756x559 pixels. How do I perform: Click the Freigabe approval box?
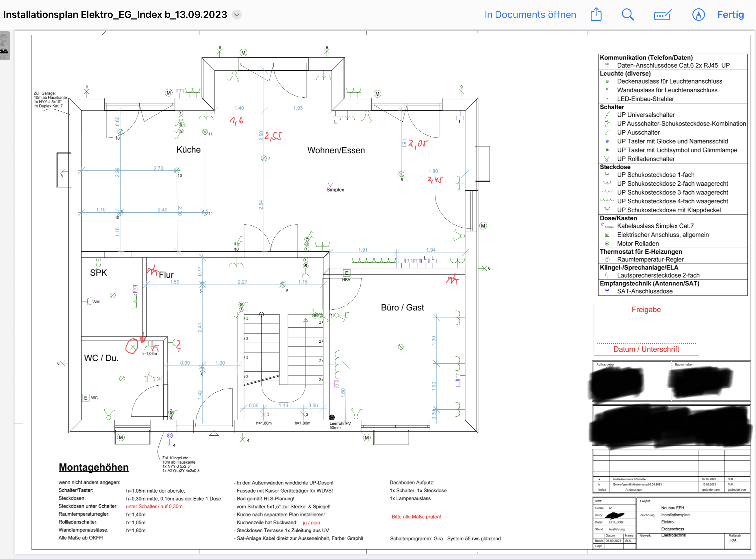(x=646, y=329)
